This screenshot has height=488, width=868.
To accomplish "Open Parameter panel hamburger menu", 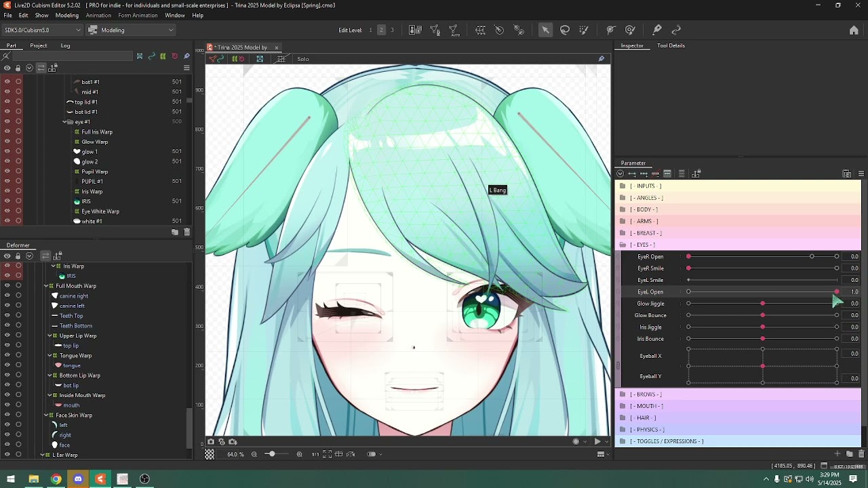I will (x=861, y=174).
